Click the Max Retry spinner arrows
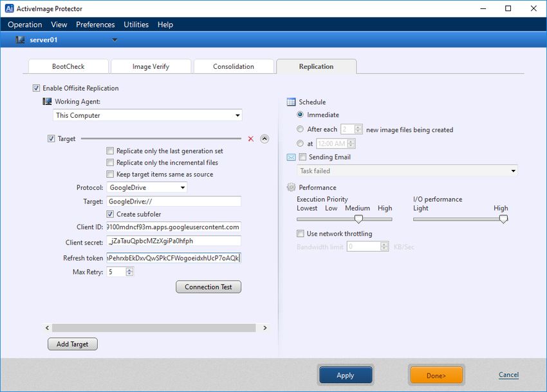This screenshot has width=547, height=392. [x=129, y=272]
